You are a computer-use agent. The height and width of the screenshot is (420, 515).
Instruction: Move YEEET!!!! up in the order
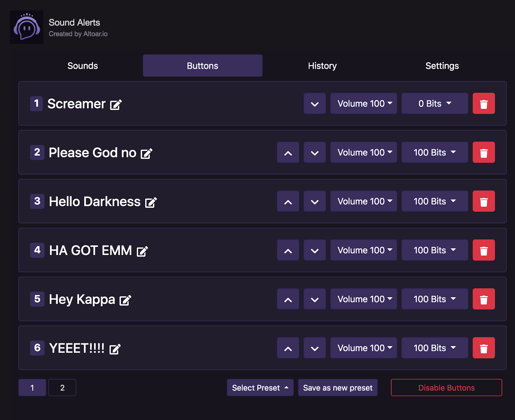tap(288, 348)
